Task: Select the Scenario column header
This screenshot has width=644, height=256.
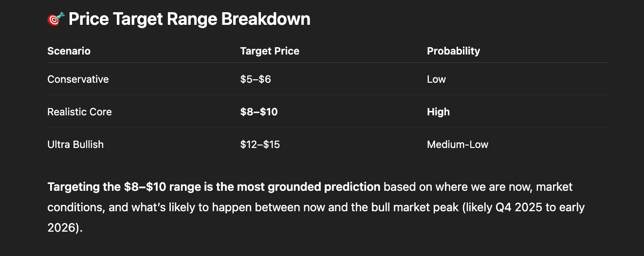Action: [69, 51]
